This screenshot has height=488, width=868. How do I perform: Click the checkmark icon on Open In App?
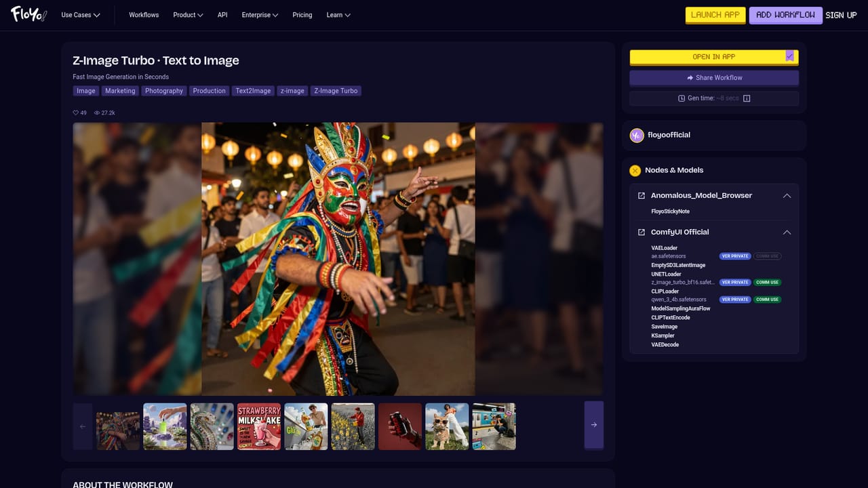[x=790, y=56]
